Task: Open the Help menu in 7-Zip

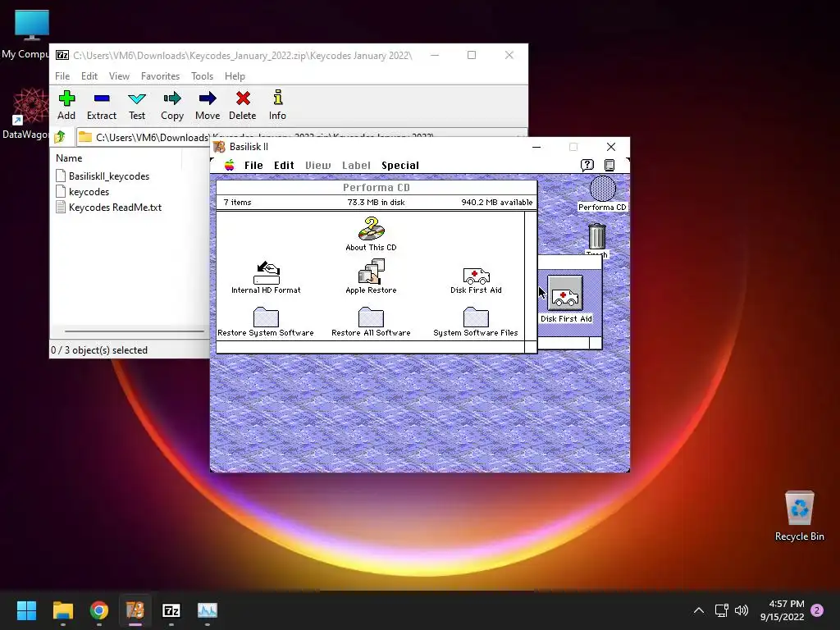Action: pyautogui.click(x=235, y=76)
